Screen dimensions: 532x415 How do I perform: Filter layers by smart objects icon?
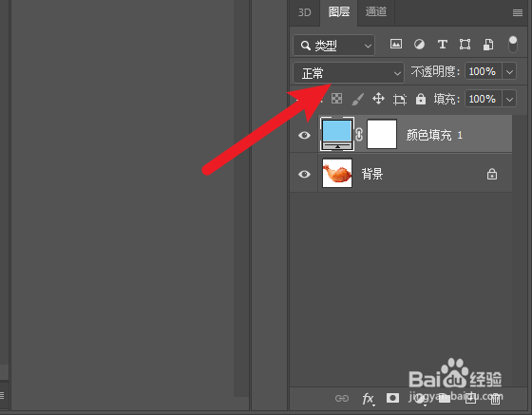tap(488, 45)
